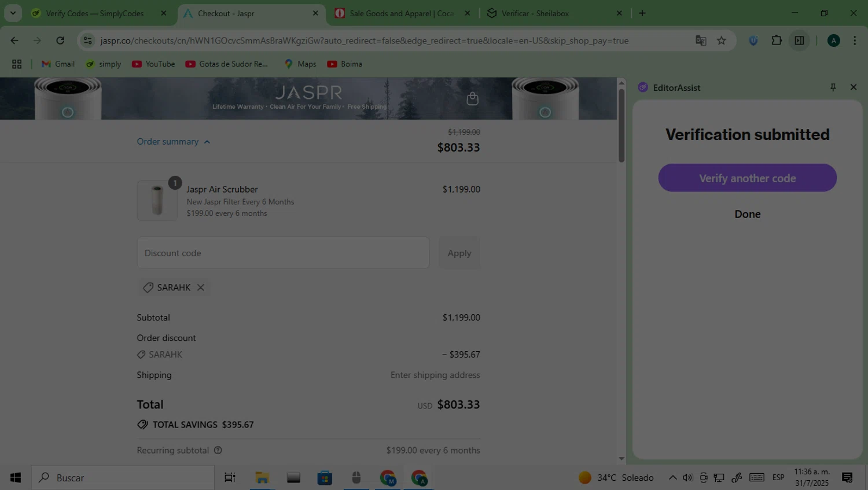Open a new browser tab
This screenshot has height=490, width=868.
[642, 13]
